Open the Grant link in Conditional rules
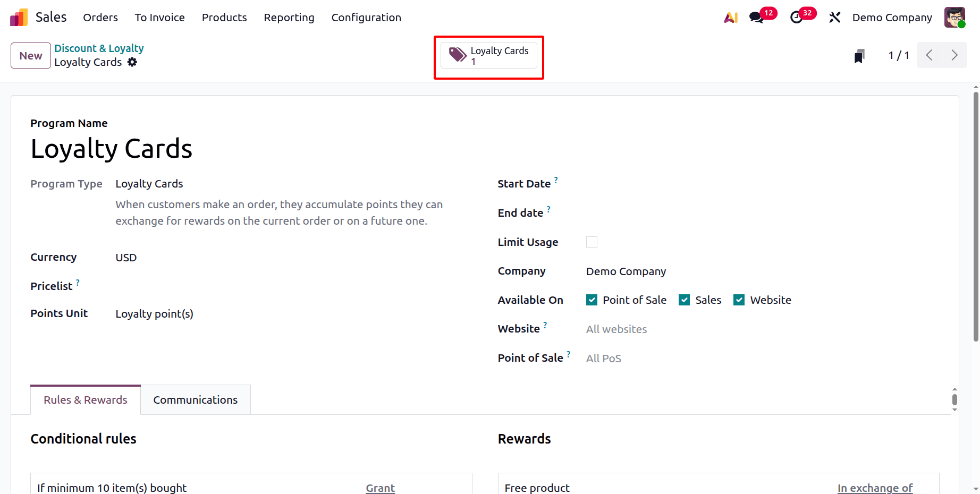The height and width of the screenshot is (494, 980). tap(380, 488)
